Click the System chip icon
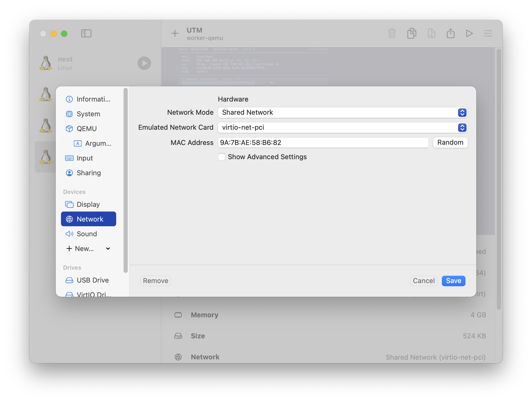The image size is (532, 402). coord(69,114)
